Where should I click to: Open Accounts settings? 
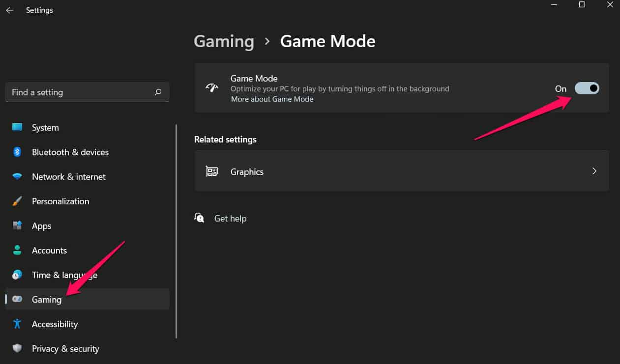88,250
